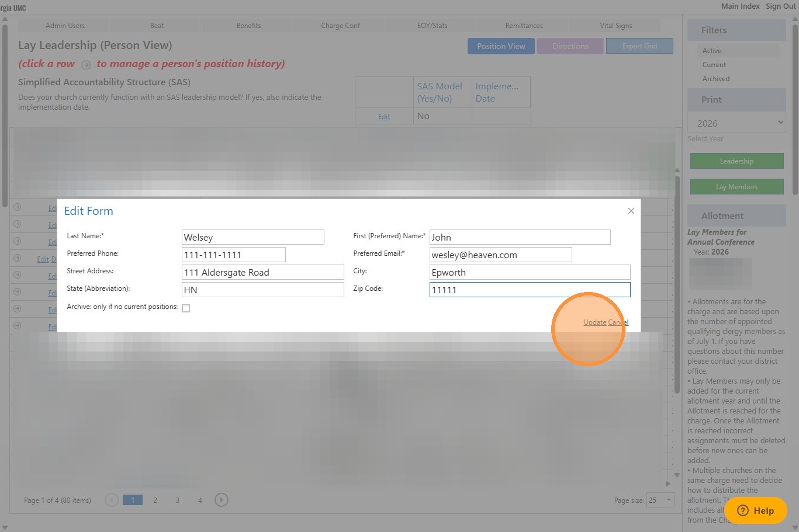
Task: Open the EOY/Stats tab
Action: tap(432, 26)
